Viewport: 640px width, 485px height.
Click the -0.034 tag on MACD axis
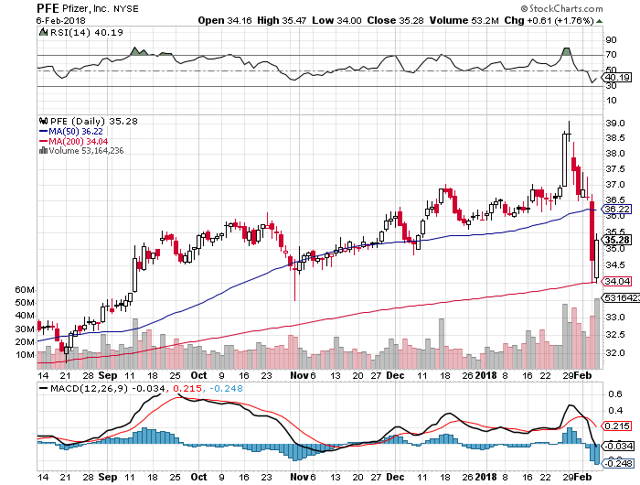[x=619, y=446]
